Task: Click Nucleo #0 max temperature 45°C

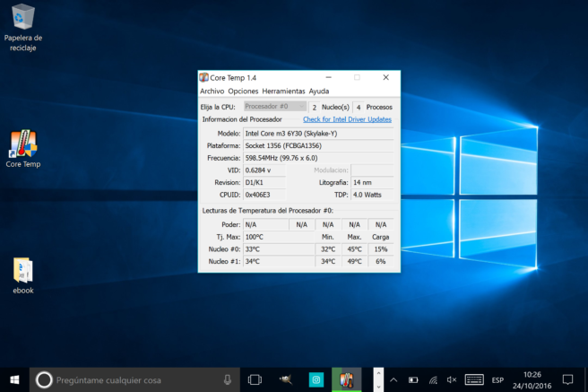Action: pos(354,249)
